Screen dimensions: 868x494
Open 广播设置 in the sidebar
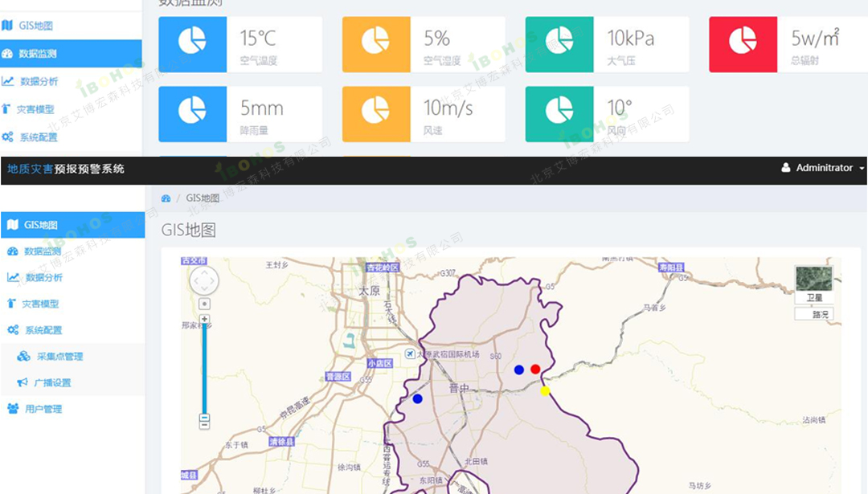point(55,383)
